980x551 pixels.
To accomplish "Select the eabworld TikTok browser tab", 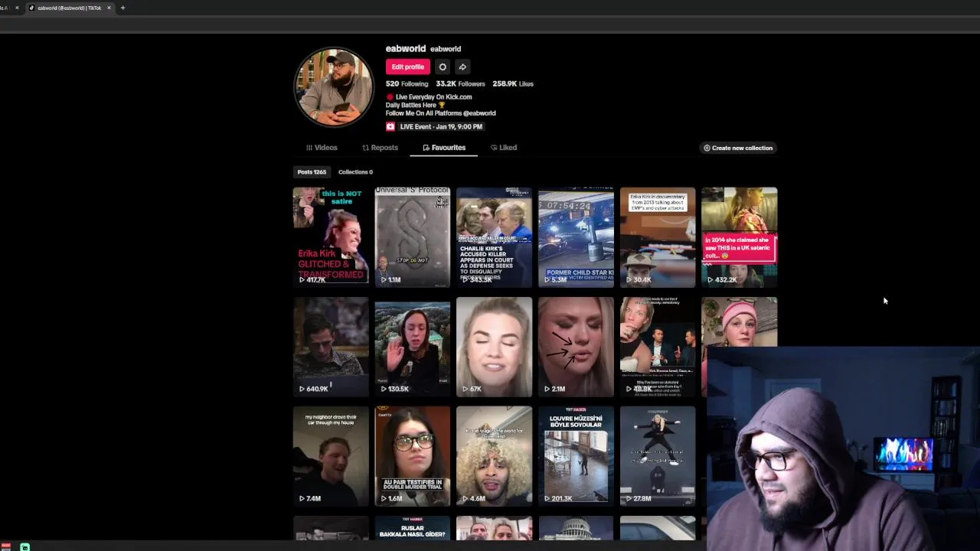I will tap(69, 8).
